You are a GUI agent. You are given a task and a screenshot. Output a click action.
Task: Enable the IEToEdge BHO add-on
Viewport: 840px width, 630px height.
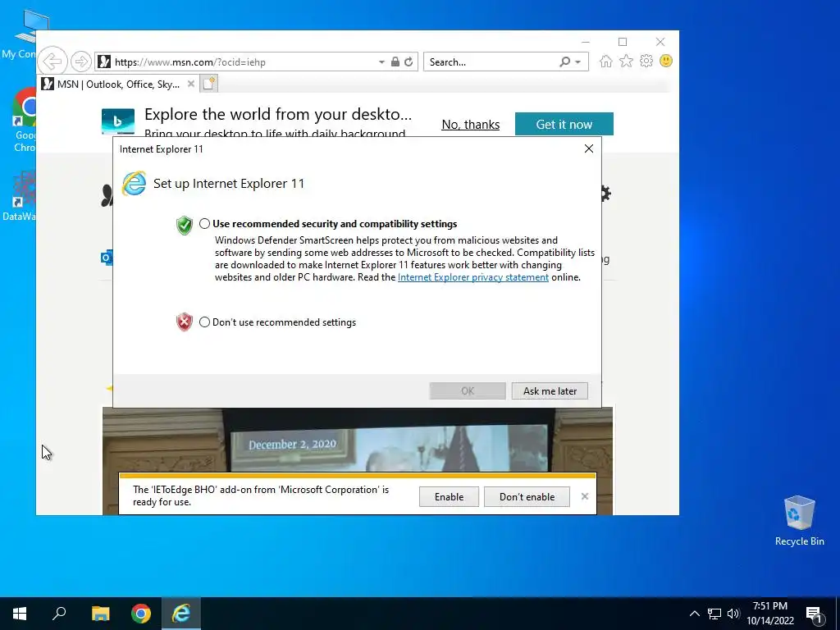click(449, 496)
